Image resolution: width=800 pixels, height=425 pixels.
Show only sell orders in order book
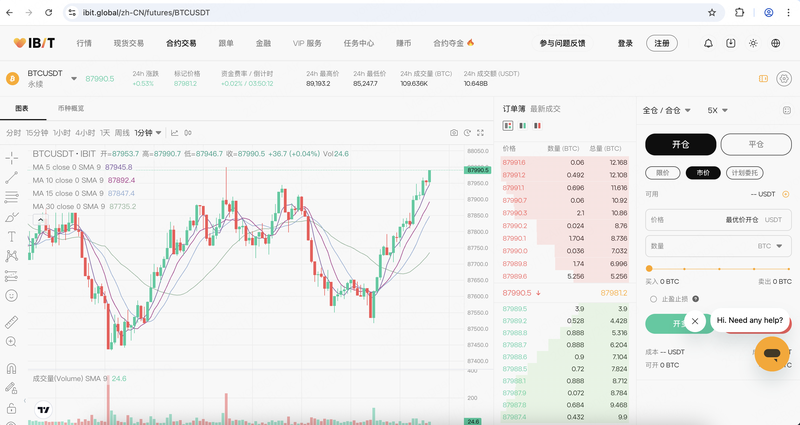(x=537, y=126)
